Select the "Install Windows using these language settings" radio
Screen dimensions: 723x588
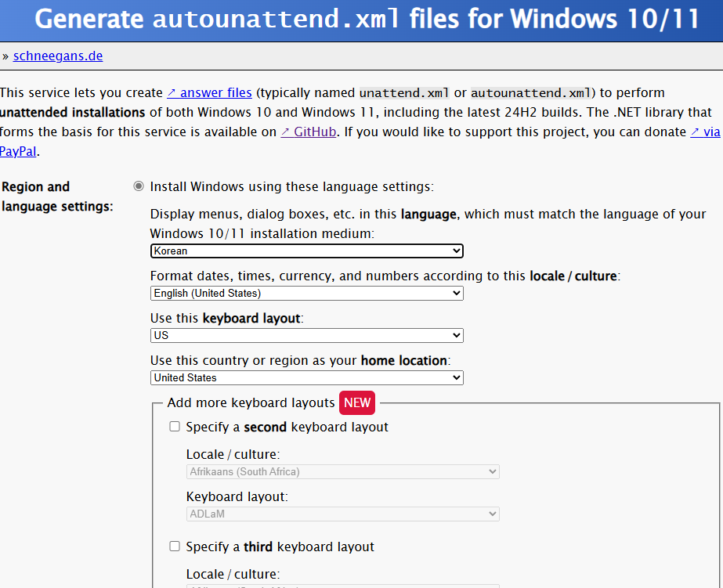coord(139,186)
